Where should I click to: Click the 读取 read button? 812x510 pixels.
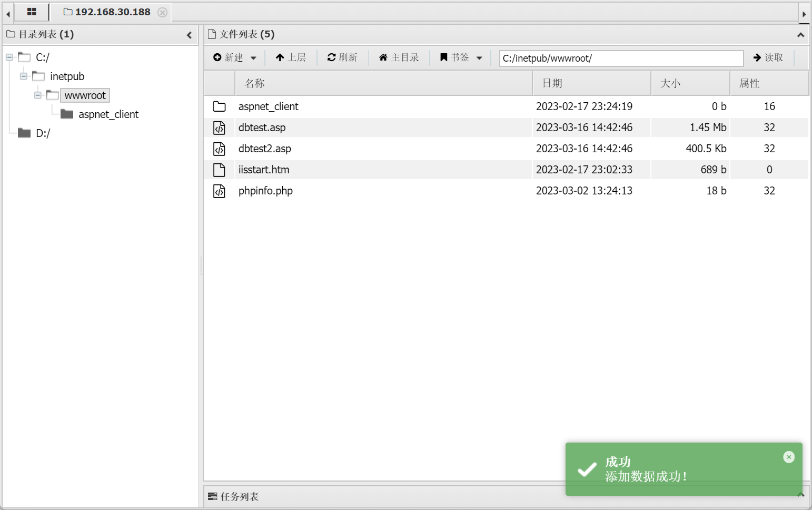[x=768, y=57]
